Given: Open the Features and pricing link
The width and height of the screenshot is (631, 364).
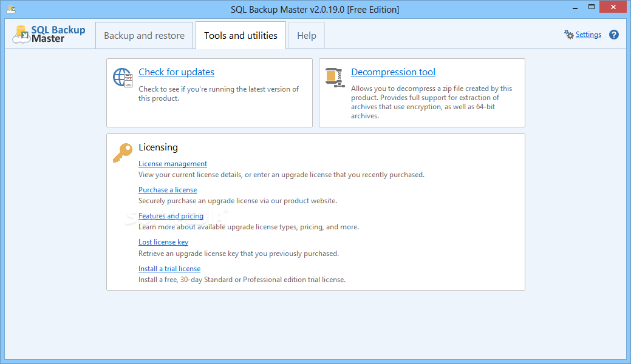Looking at the screenshot, I should click(x=171, y=216).
